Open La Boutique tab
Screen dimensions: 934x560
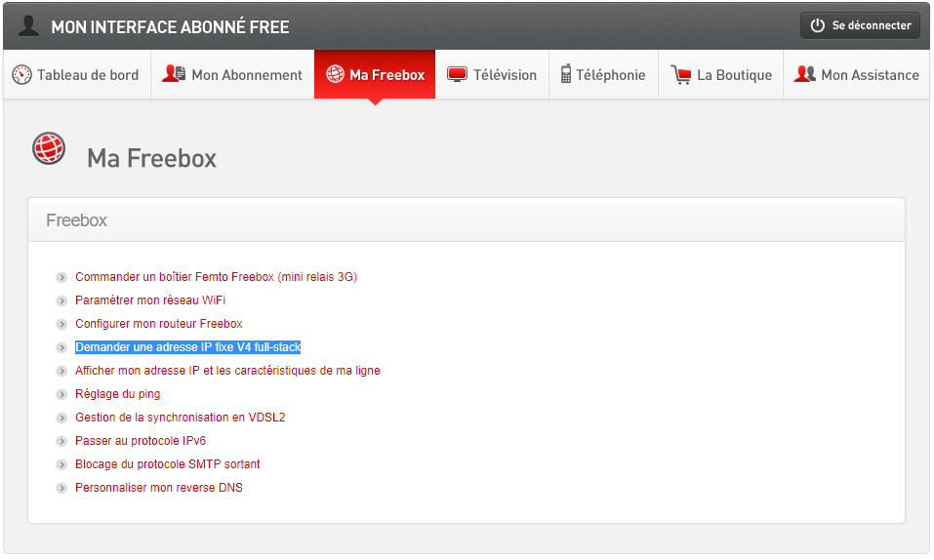pyautogui.click(x=721, y=74)
